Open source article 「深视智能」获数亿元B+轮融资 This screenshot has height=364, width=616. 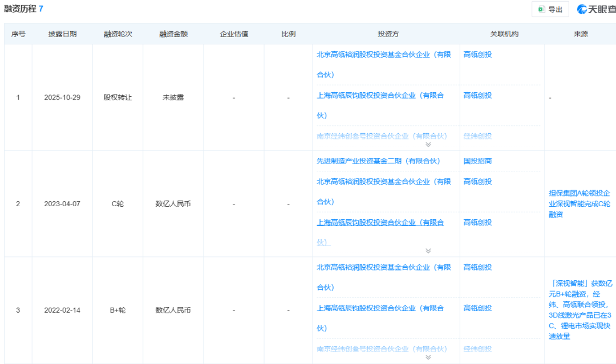[x=580, y=310]
